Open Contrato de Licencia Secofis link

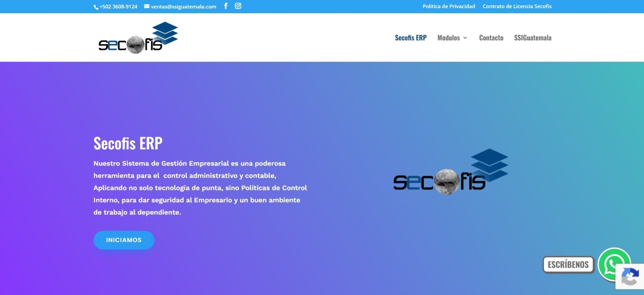[517, 6]
